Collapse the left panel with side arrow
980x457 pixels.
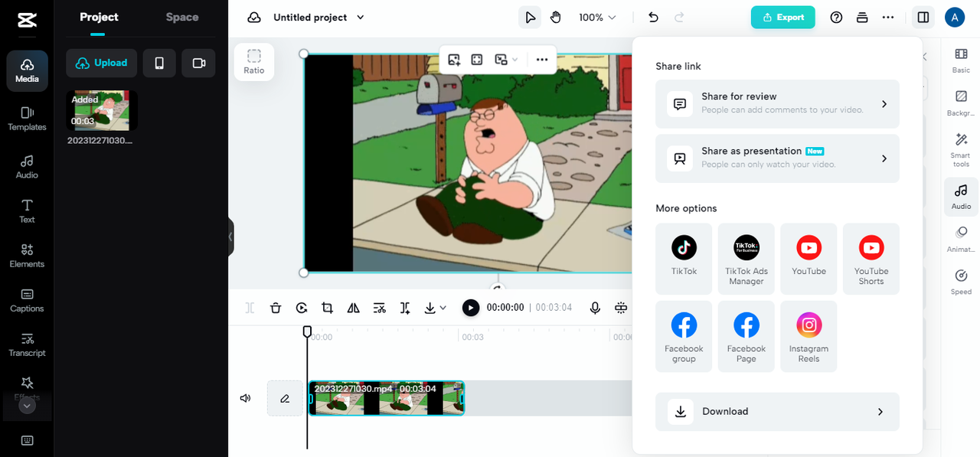(230, 237)
